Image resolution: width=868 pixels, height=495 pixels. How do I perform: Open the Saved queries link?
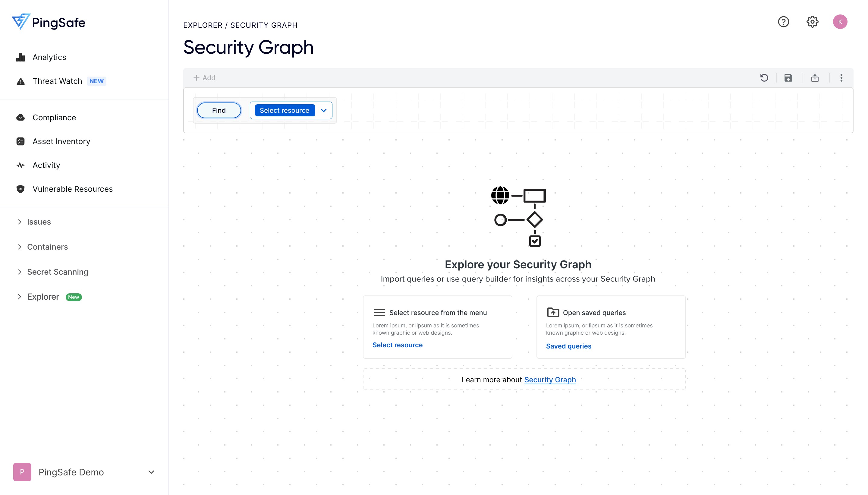[x=569, y=346]
